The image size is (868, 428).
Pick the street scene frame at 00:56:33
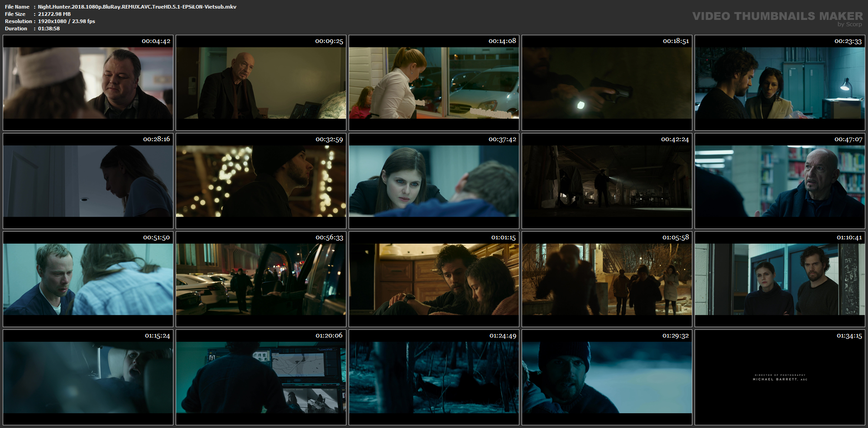tap(261, 279)
